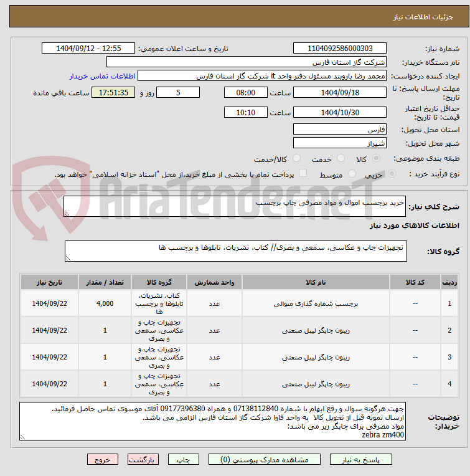The height and width of the screenshot is (476, 470).
Task: Click the date 1404/09/22 in row 1
Action: coord(49,303)
